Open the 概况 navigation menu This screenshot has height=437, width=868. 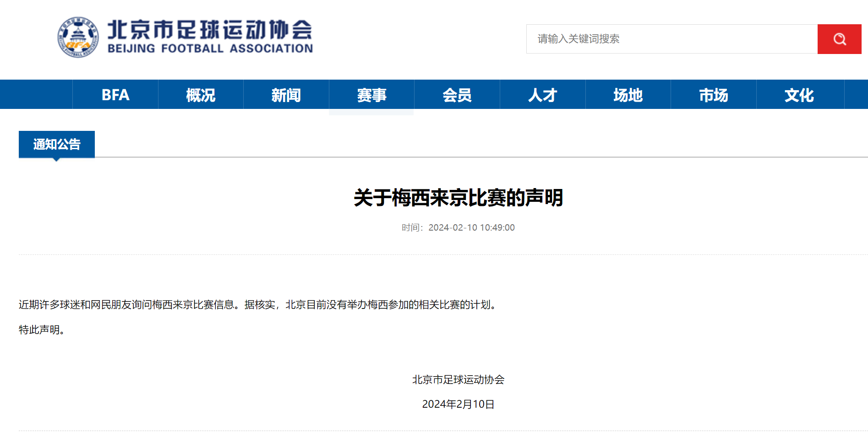(201, 95)
